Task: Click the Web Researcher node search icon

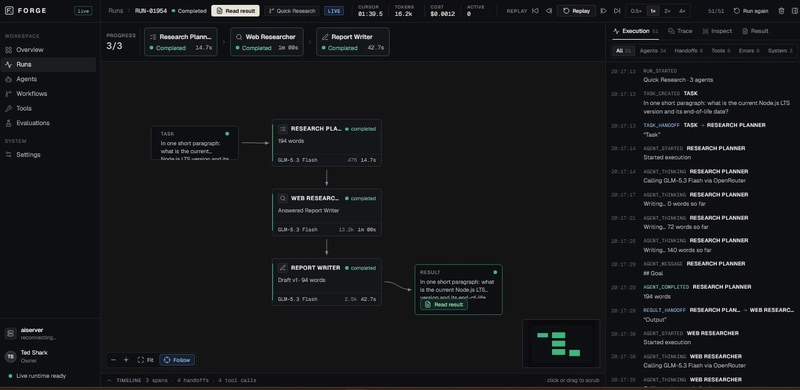Action: point(283,198)
